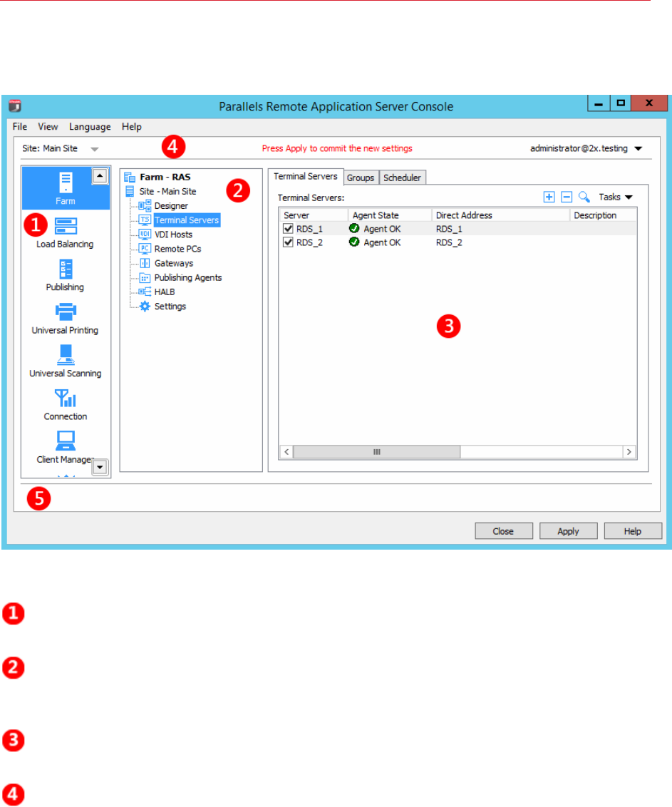This screenshot has height=807, width=672.
Task: Uncheck the RDS_1 server checkbox
Action: tap(288, 228)
